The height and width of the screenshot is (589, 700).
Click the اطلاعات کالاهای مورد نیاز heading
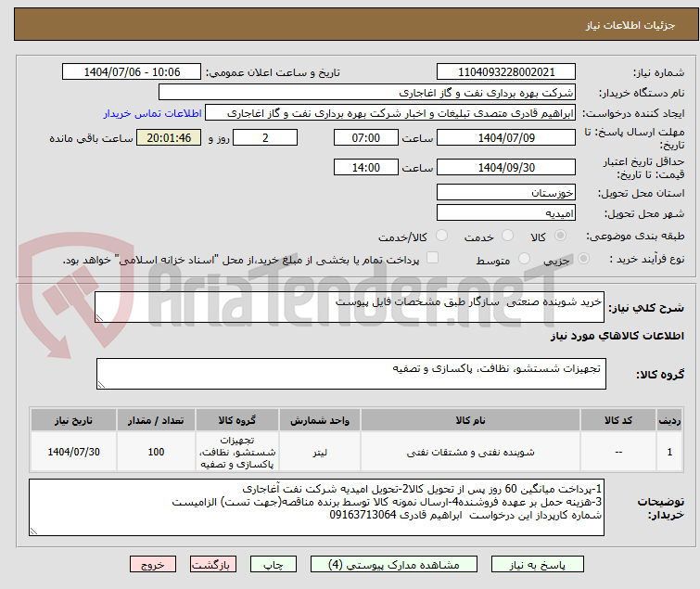click(617, 336)
